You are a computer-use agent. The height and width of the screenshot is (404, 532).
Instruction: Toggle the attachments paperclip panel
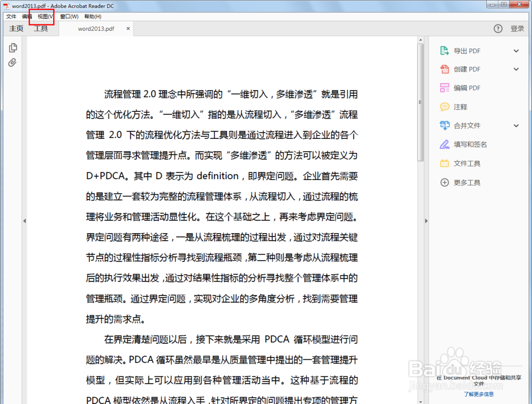pos(13,62)
